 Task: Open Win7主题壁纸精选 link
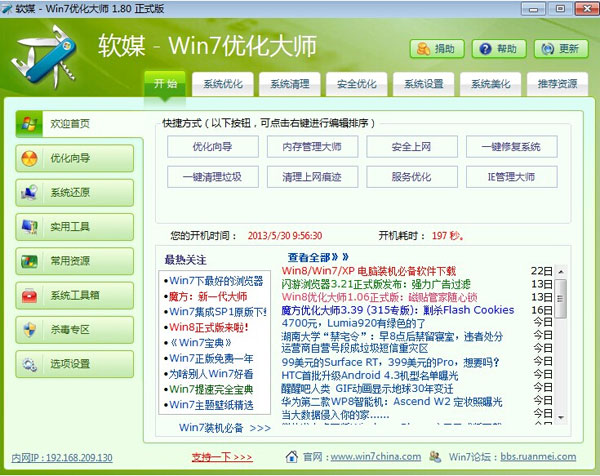(x=211, y=405)
